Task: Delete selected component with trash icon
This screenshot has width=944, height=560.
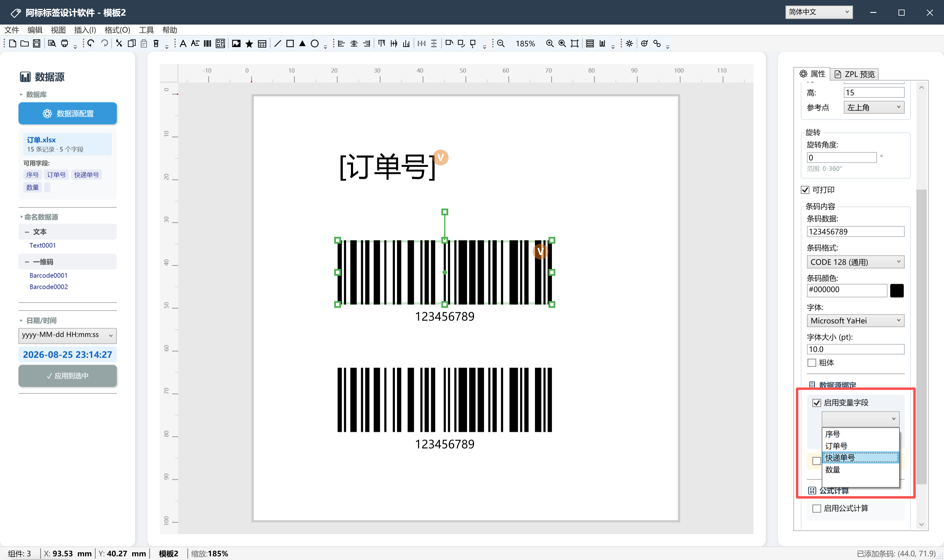Action: (x=156, y=44)
